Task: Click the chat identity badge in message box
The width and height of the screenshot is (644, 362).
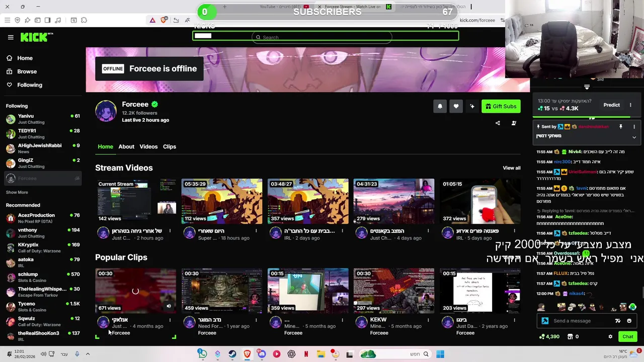Action: [x=545, y=321]
